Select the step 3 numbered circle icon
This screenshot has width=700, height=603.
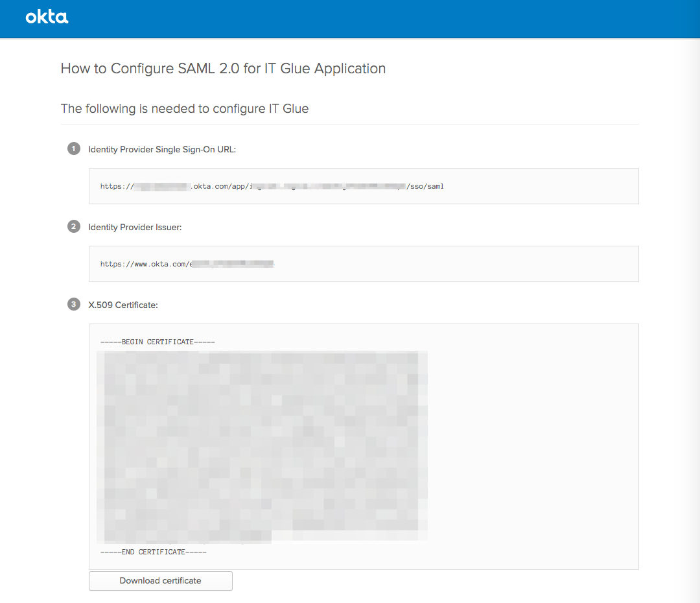click(x=73, y=303)
